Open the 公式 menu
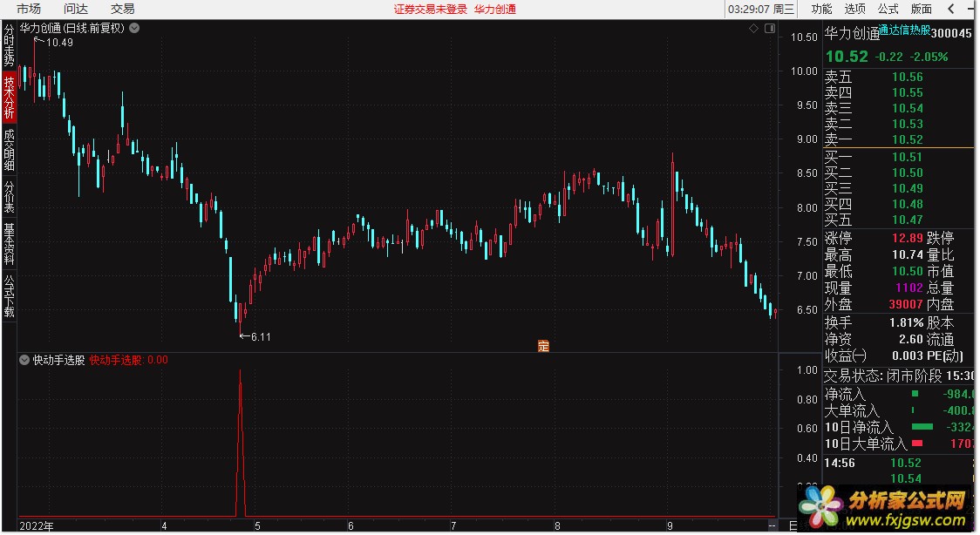980x535 pixels. (x=888, y=9)
